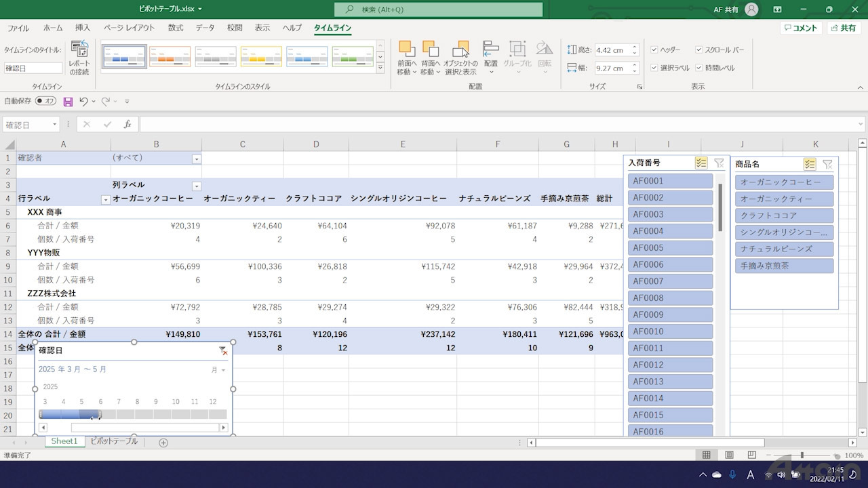
Task: Expand the 列ラベル filter dropdown
Action: (197, 186)
